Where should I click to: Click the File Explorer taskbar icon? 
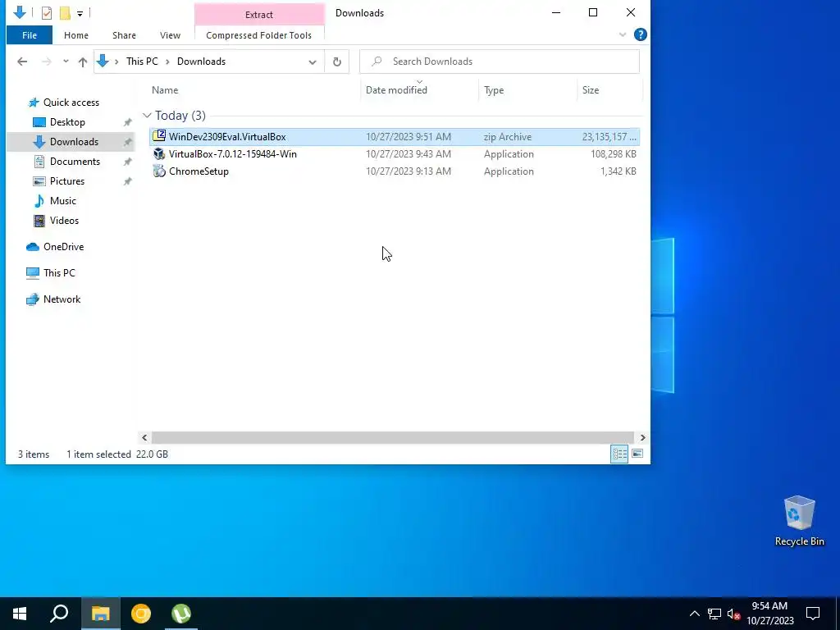click(x=100, y=614)
